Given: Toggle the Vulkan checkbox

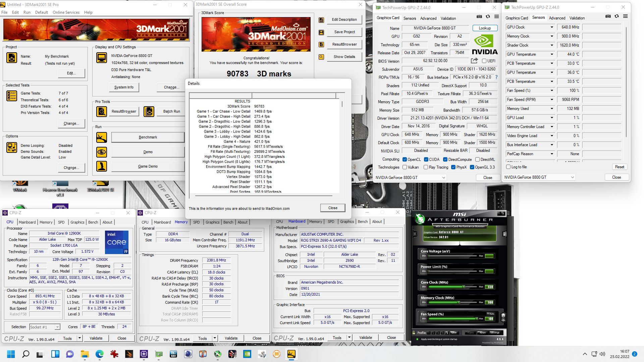Looking at the screenshot, I should click(405, 167).
